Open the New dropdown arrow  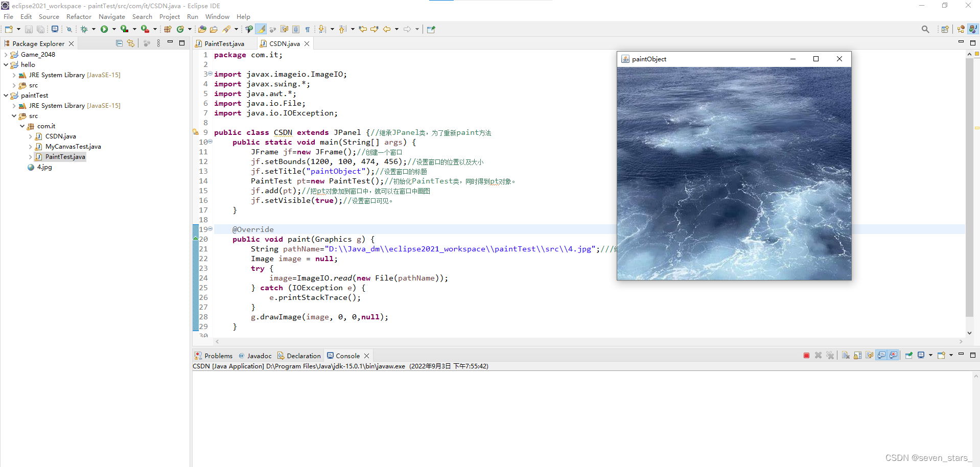pos(18,29)
